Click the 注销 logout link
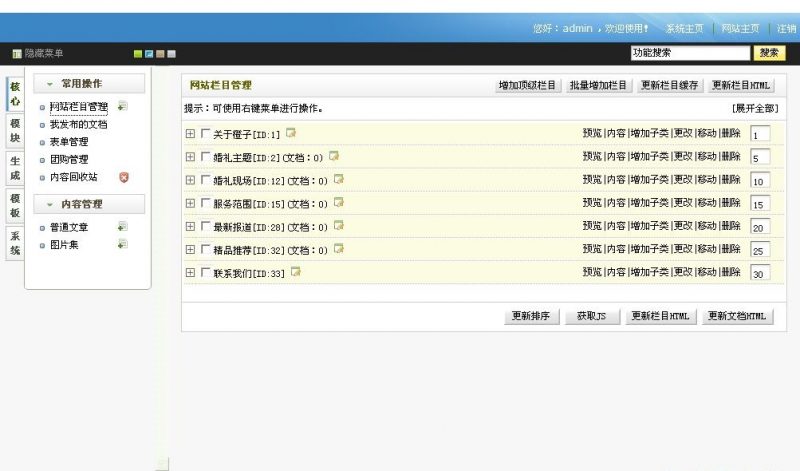Screen dimensions: 800x471 (787, 29)
